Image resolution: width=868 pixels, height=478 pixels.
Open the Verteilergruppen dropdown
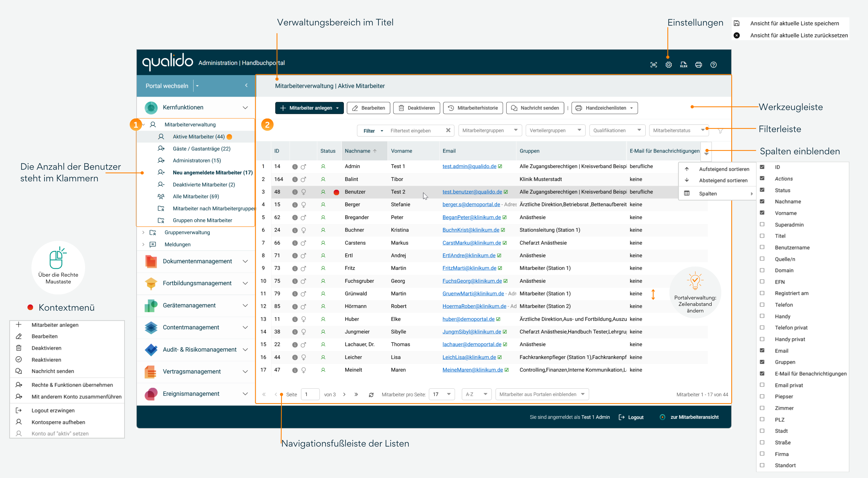555,130
